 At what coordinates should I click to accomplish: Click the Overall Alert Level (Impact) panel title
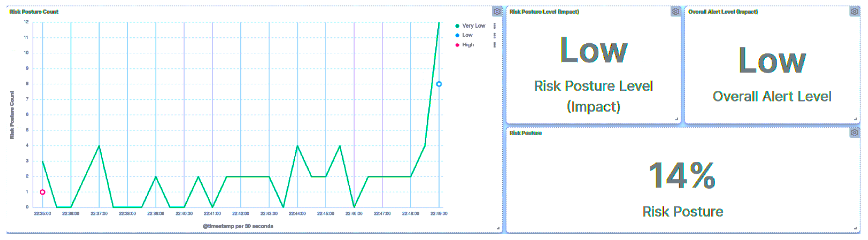pos(723,12)
